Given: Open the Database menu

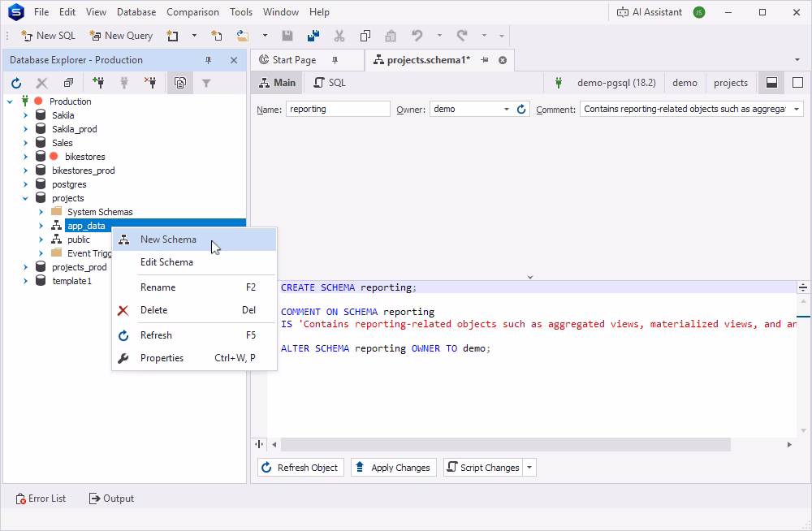Looking at the screenshot, I should pyautogui.click(x=136, y=12).
